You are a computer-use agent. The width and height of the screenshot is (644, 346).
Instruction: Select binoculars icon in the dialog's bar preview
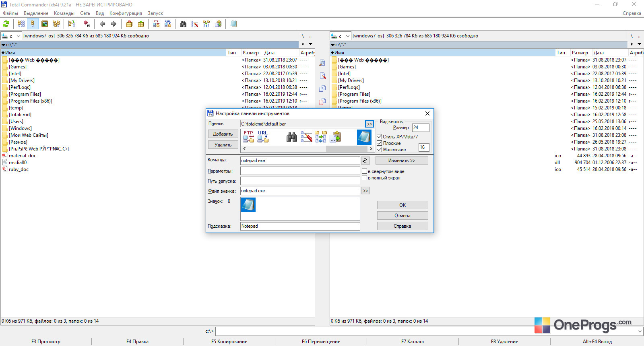tap(292, 137)
